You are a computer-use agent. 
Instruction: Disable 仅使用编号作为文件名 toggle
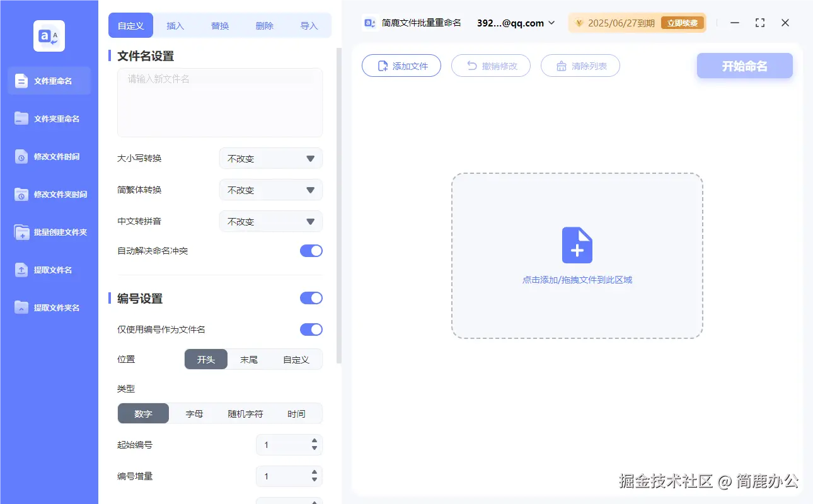point(311,329)
